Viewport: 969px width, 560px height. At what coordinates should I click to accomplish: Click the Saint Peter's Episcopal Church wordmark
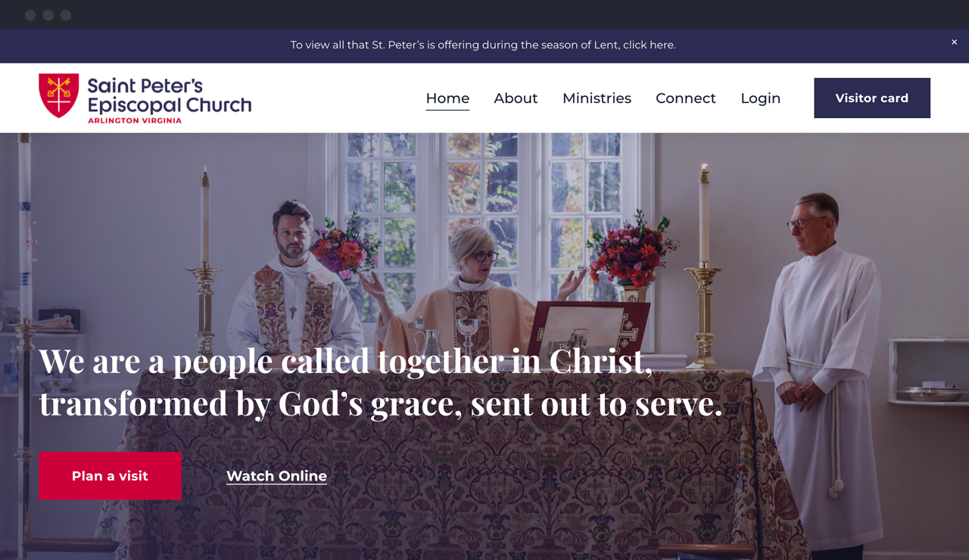click(169, 95)
